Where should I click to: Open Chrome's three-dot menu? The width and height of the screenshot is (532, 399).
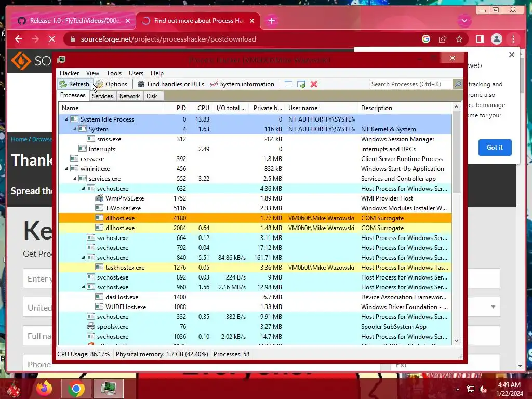pyautogui.click(x=514, y=39)
